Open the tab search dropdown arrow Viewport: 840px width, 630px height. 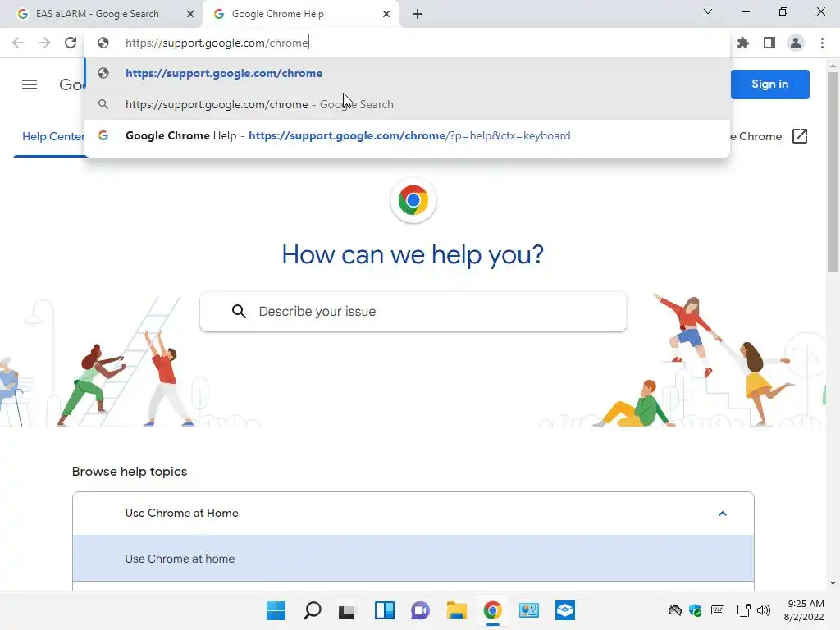point(708,11)
